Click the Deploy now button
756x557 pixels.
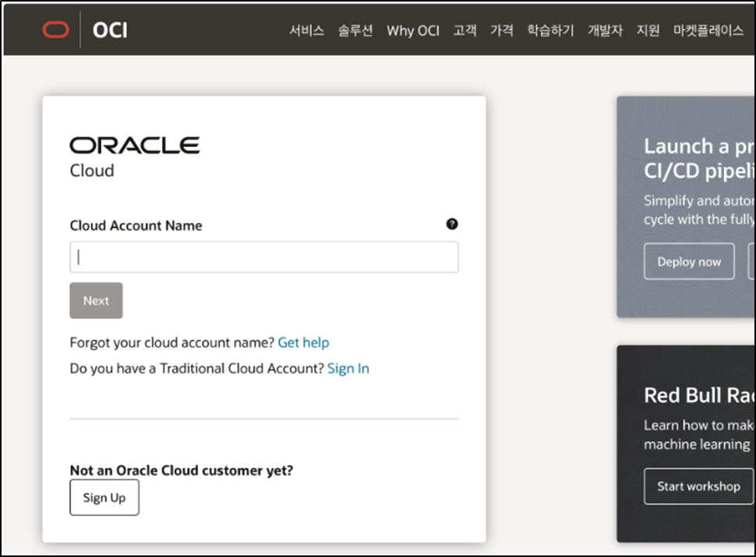pos(689,261)
